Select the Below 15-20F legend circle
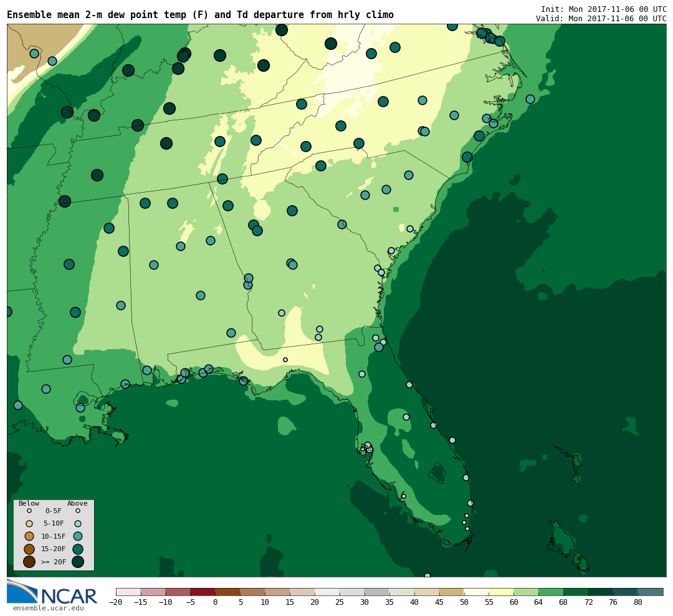673x616 pixels. coord(29,549)
